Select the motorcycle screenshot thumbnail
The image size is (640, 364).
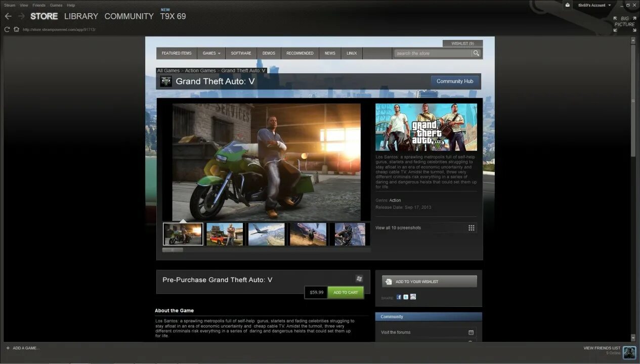pyautogui.click(x=183, y=234)
